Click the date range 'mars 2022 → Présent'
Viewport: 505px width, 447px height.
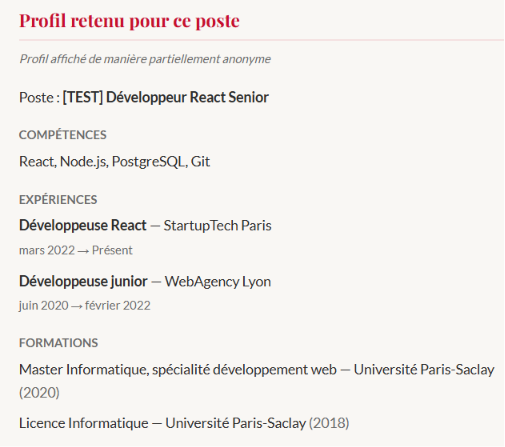(x=76, y=250)
